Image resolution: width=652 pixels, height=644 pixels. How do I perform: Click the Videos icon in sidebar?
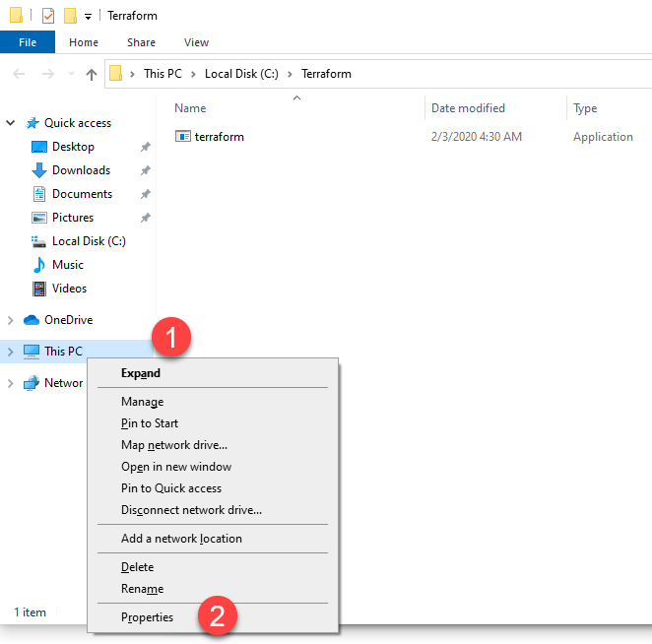(x=39, y=289)
